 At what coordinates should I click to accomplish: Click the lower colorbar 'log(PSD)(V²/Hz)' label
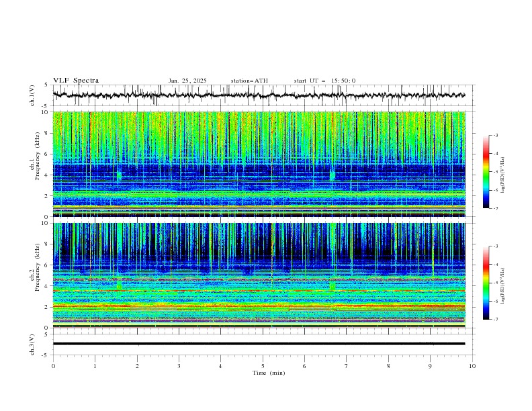point(502,286)
